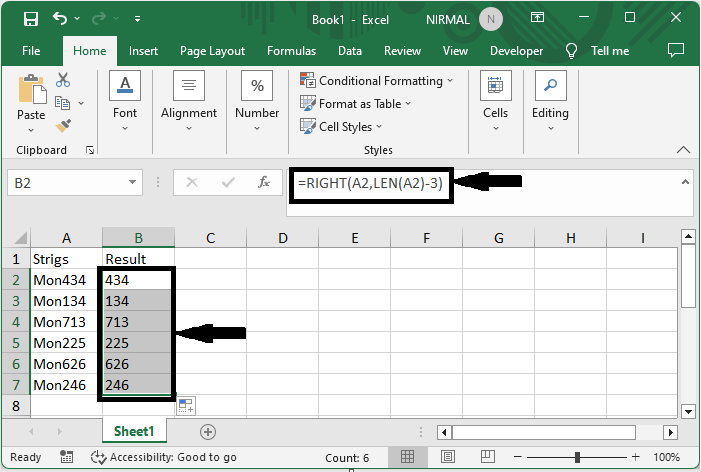
Task: Open the Cell Styles menu
Action: [x=341, y=126]
